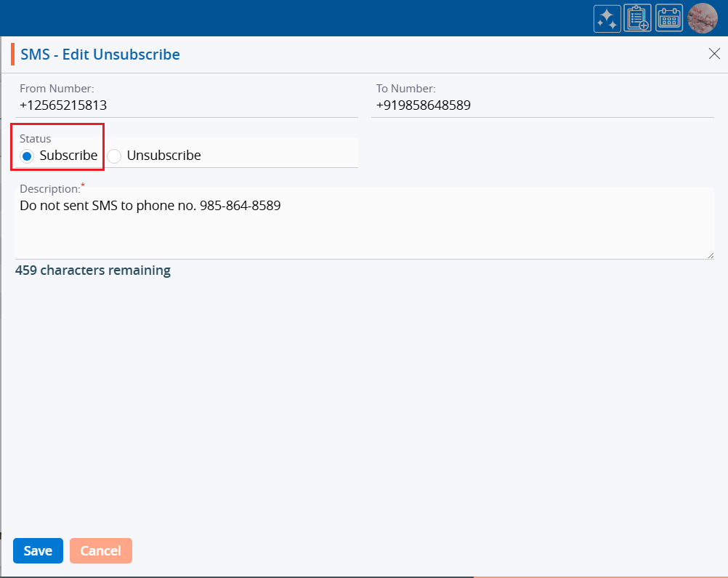
Task: Open the AI sparkle assistant icon
Action: (x=607, y=18)
